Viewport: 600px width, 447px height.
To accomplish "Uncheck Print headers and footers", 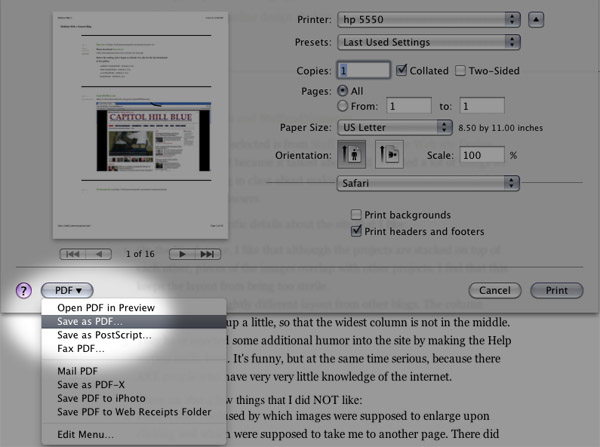I will point(356,231).
